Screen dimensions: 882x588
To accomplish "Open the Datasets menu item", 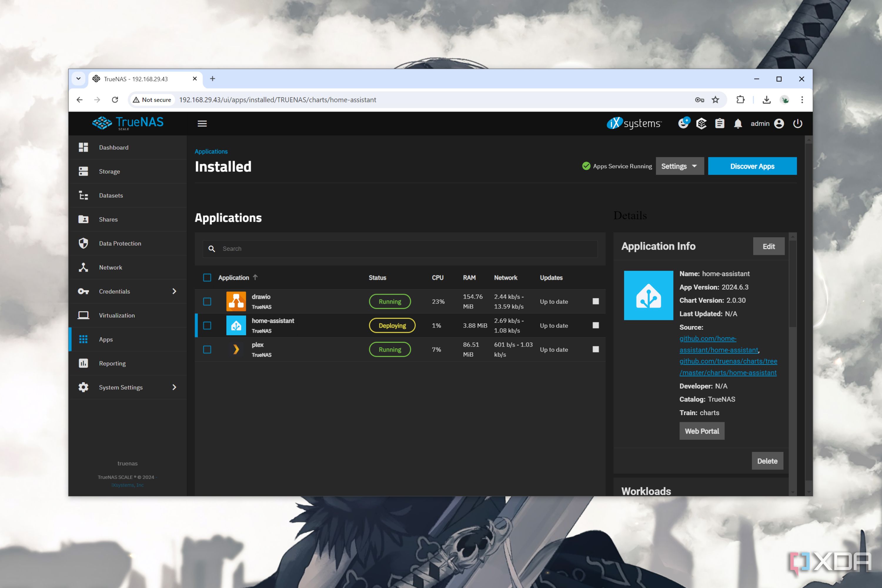I will tap(128, 196).
